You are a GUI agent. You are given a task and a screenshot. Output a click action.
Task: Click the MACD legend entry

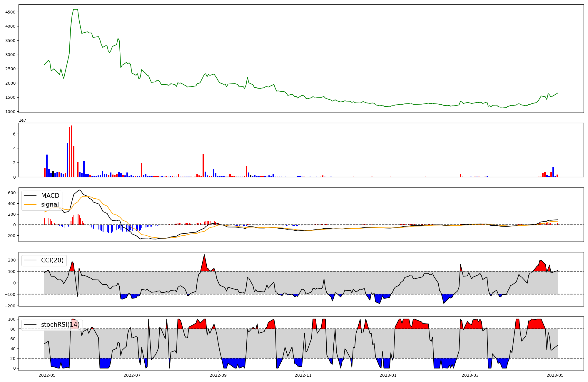click(50, 196)
